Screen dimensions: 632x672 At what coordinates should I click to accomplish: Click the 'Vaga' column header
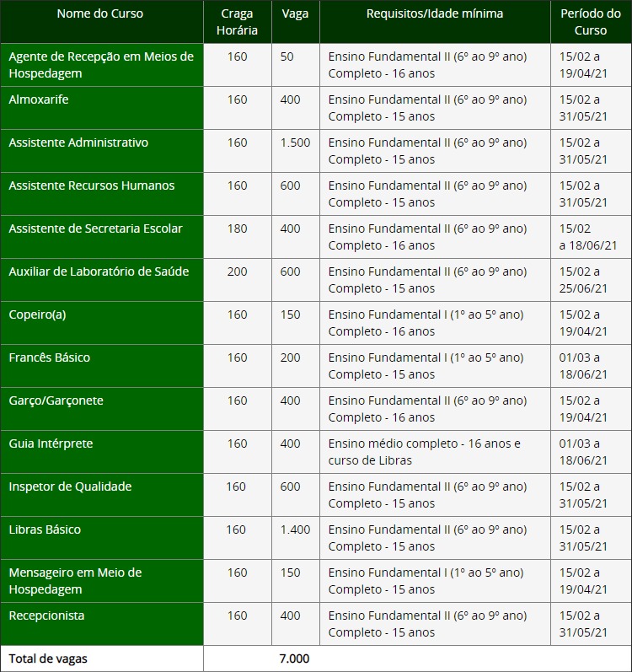[295, 14]
